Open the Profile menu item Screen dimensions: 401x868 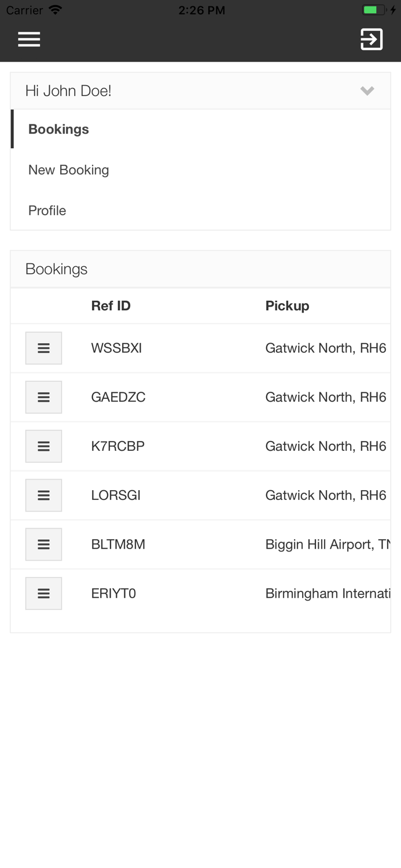tap(47, 211)
